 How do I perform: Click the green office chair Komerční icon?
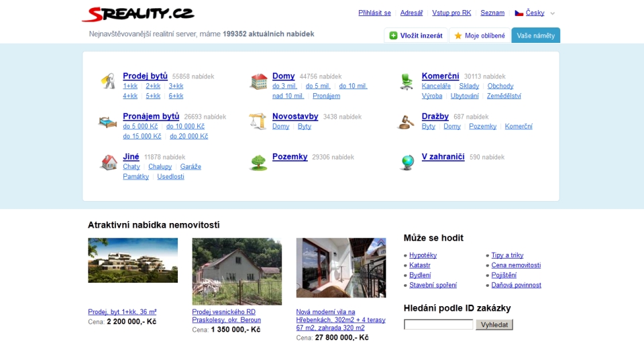click(x=407, y=82)
